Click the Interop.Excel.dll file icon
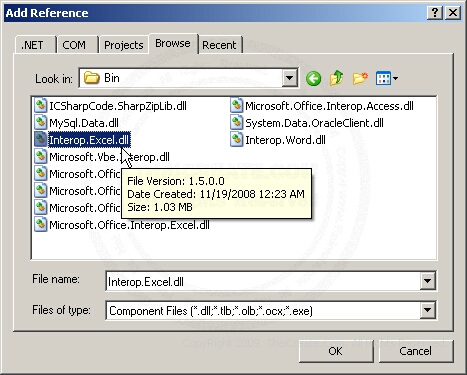The width and height of the screenshot is (467, 375). pyautogui.click(x=40, y=139)
